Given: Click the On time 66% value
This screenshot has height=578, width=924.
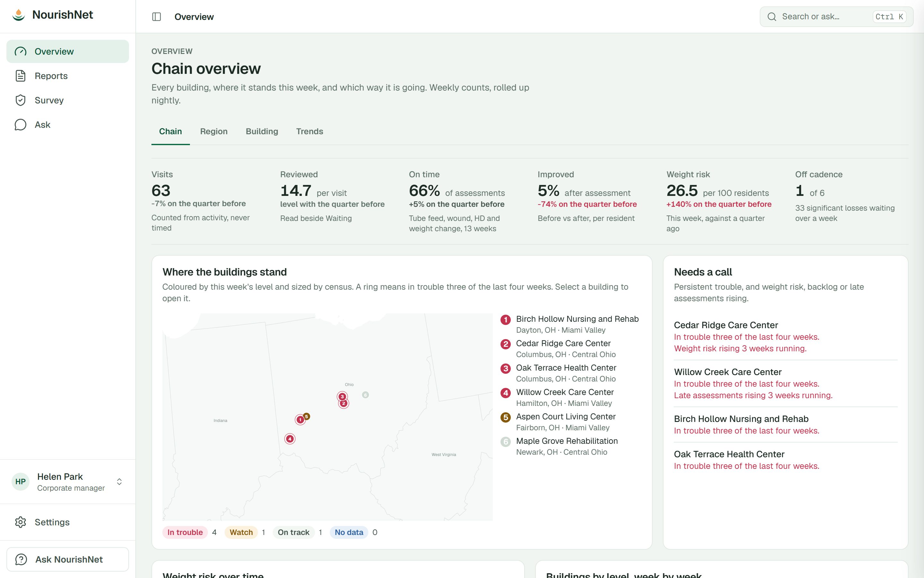Looking at the screenshot, I should pyautogui.click(x=424, y=190).
